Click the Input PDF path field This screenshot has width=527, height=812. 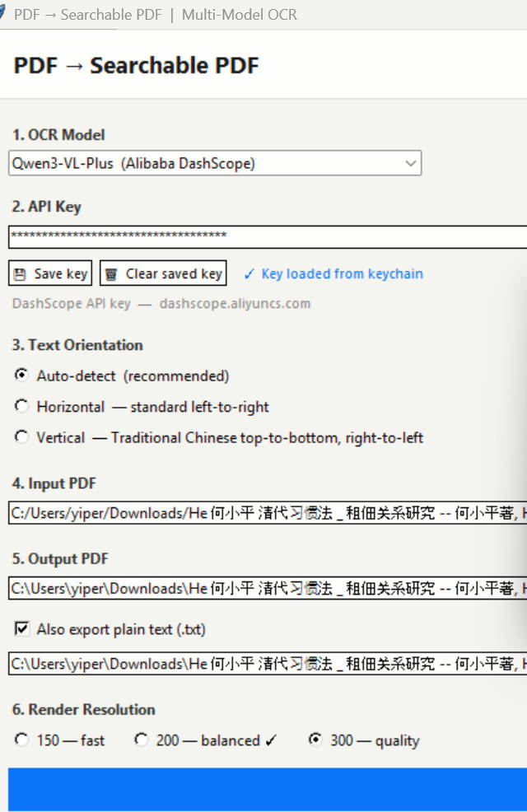(263, 513)
